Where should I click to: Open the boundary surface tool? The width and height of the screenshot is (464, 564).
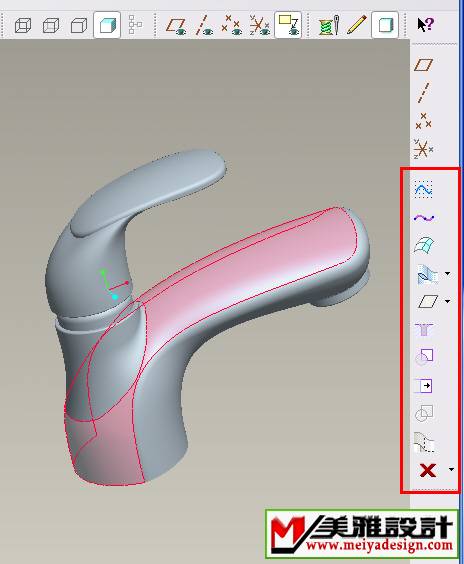click(424, 246)
